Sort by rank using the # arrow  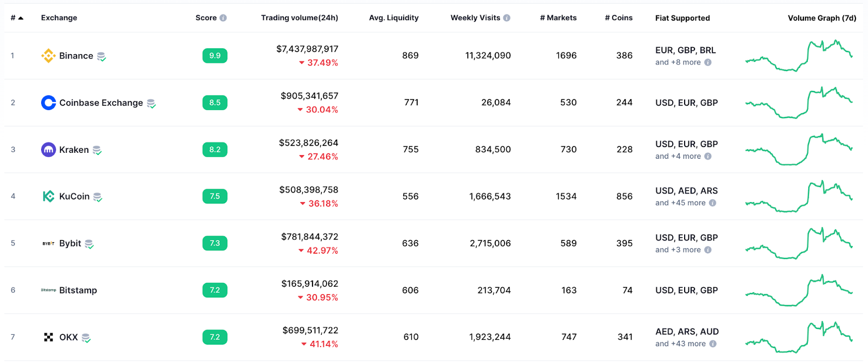(x=21, y=18)
